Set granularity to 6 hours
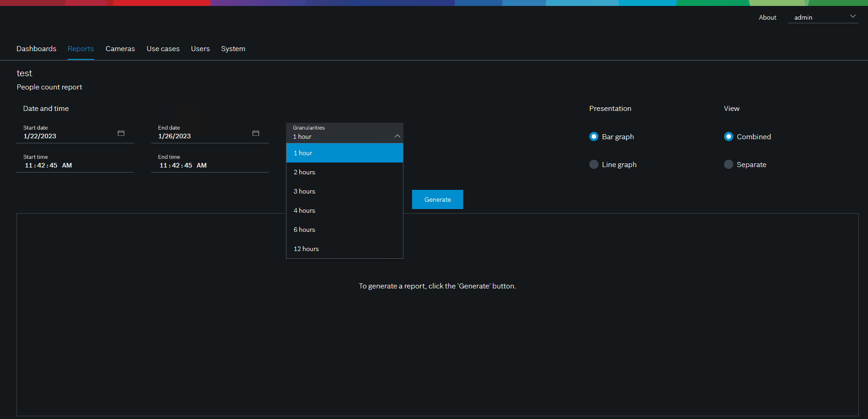The height and width of the screenshot is (419, 868). [x=344, y=230]
